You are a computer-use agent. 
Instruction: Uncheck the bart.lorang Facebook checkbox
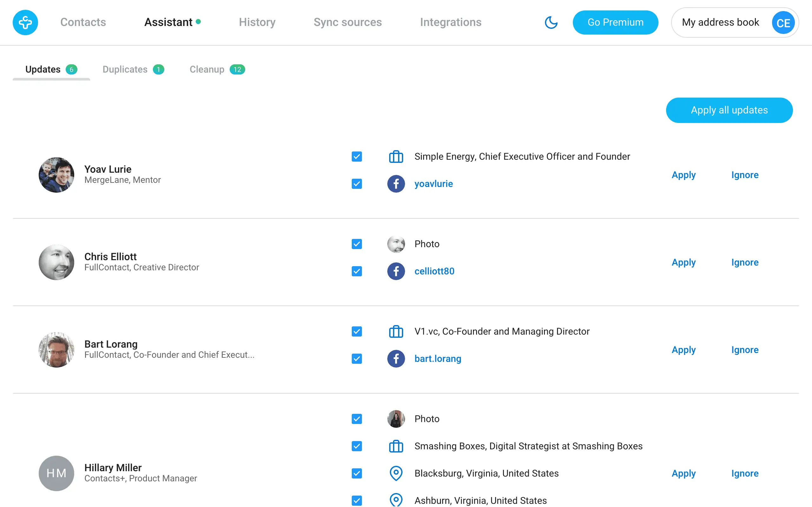[357, 358]
